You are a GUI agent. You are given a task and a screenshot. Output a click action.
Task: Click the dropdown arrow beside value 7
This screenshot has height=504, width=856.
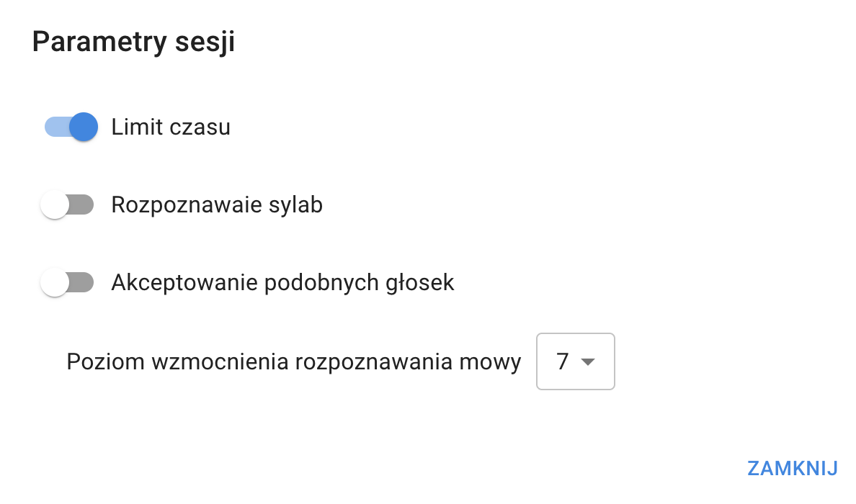click(588, 361)
